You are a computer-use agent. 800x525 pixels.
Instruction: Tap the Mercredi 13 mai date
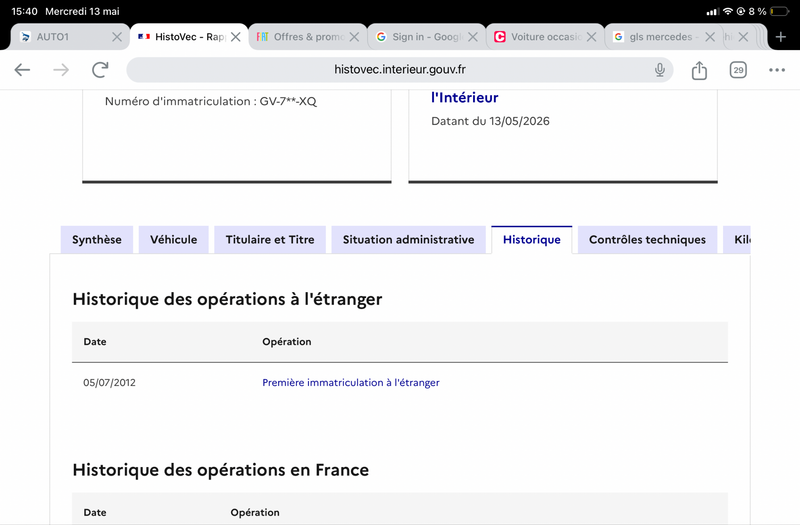coord(82,11)
